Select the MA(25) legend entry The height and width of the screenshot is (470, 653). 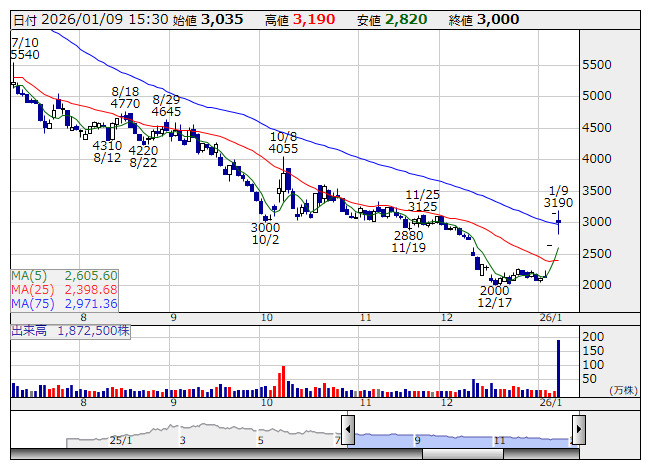coord(65,289)
